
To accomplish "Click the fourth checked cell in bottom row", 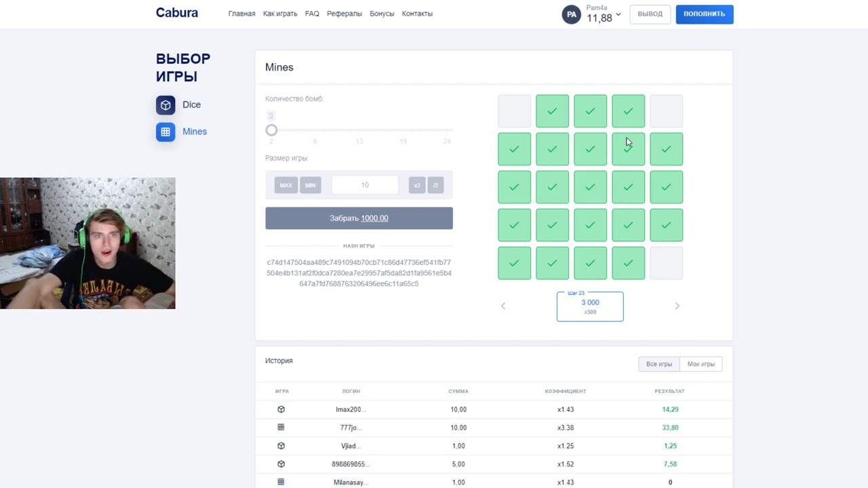I will point(629,263).
